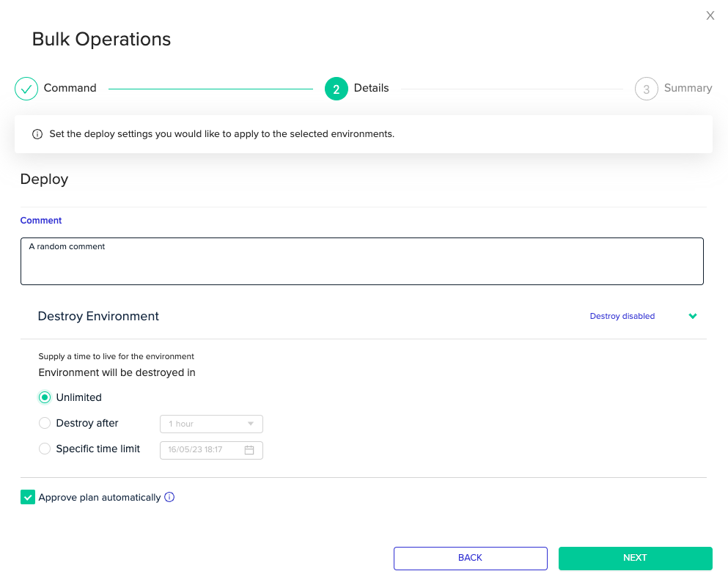Image resolution: width=728 pixels, height=582 pixels.
Task: Click info icon next to Approve plan automatically
Action: (x=169, y=497)
